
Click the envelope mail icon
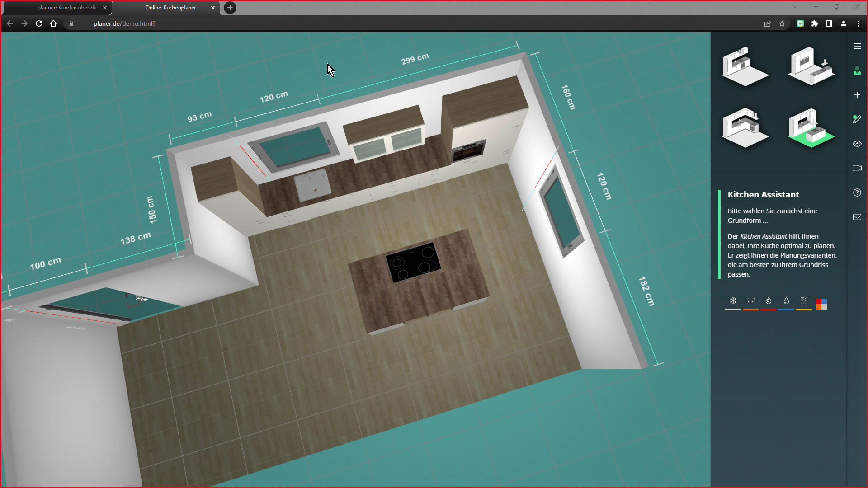click(x=857, y=217)
